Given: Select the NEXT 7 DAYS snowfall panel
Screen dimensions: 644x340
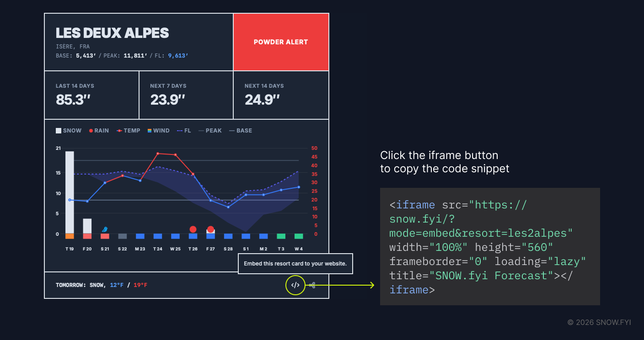Looking at the screenshot, I should click(x=186, y=95).
